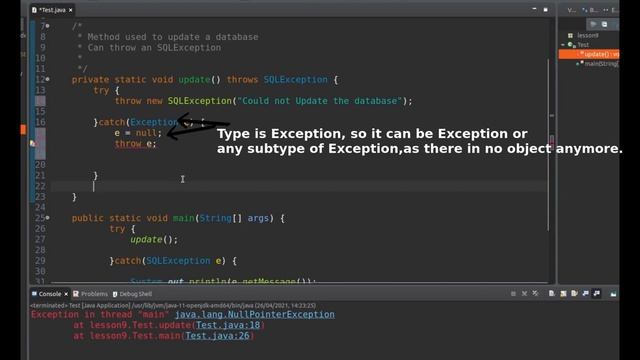Click Remove All Terminated Launches double-X icon
Viewport: 640px width, 360px height.
click(x=535, y=293)
